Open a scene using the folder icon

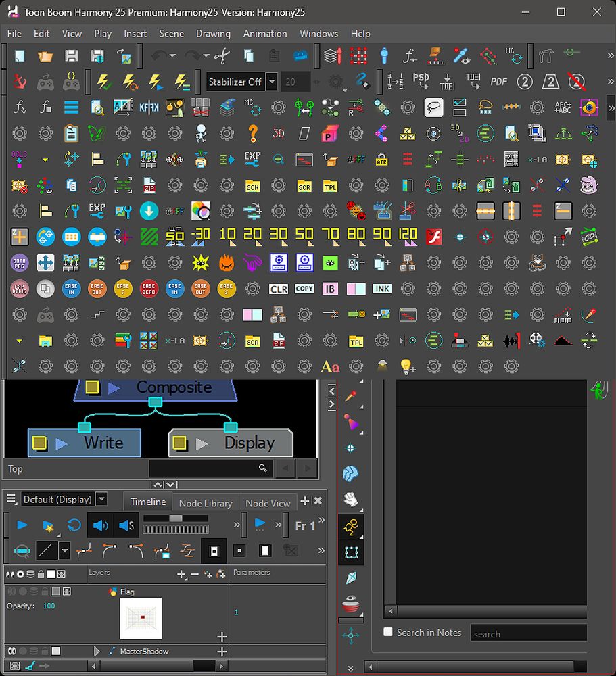pyautogui.click(x=45, y=56)
